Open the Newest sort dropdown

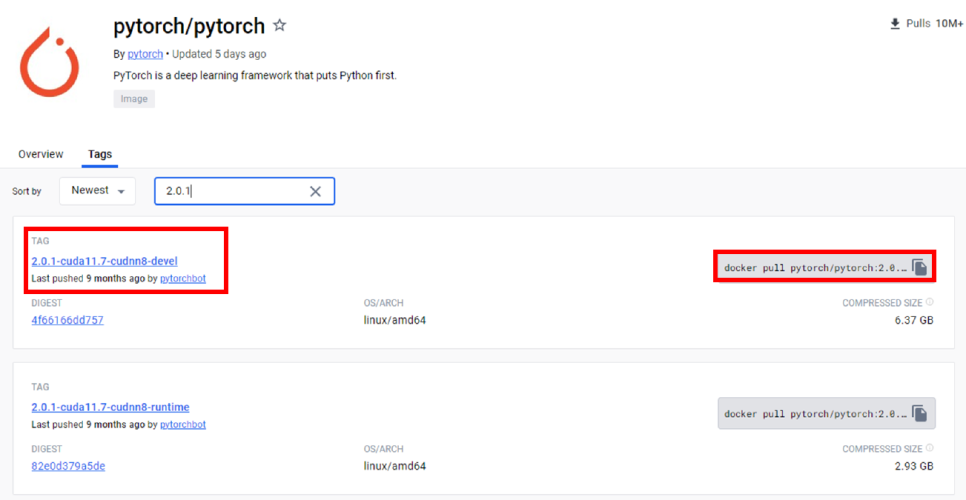tap(97, 191)
